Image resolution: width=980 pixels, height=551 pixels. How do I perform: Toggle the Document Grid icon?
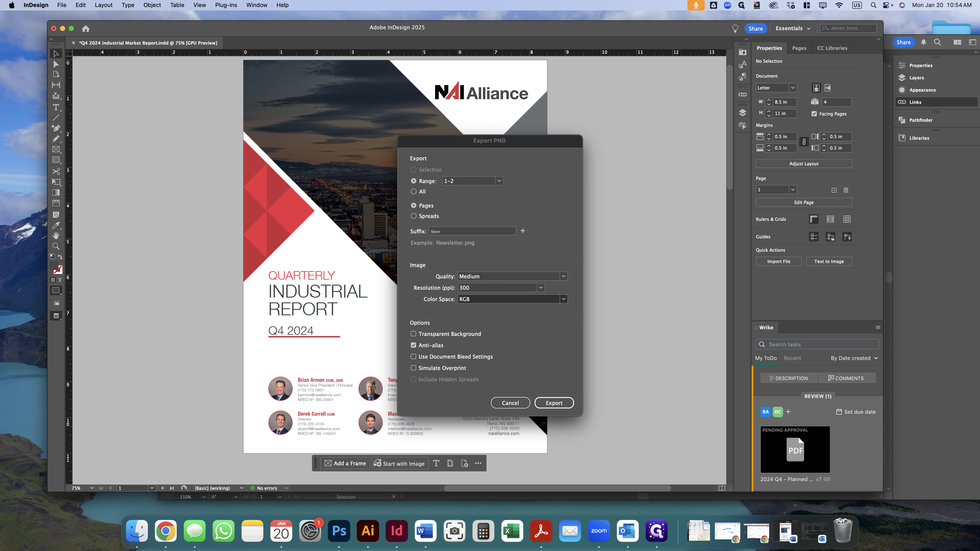click(847, 219)
